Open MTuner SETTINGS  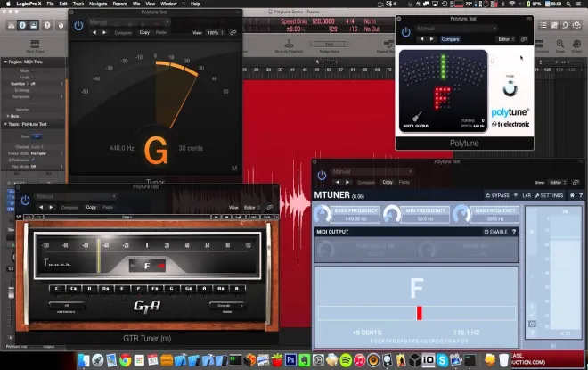click(549, 195)
